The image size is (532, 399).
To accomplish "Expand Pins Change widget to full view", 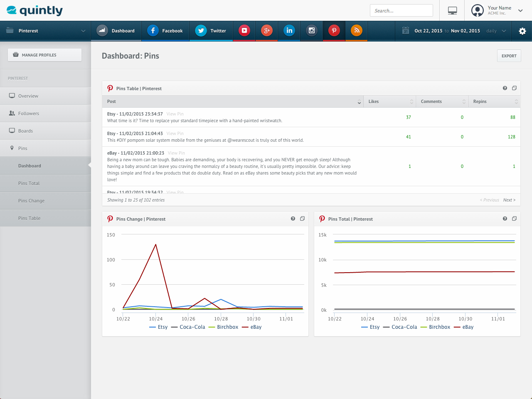I will pyautogui.click(x=302, y=219).
